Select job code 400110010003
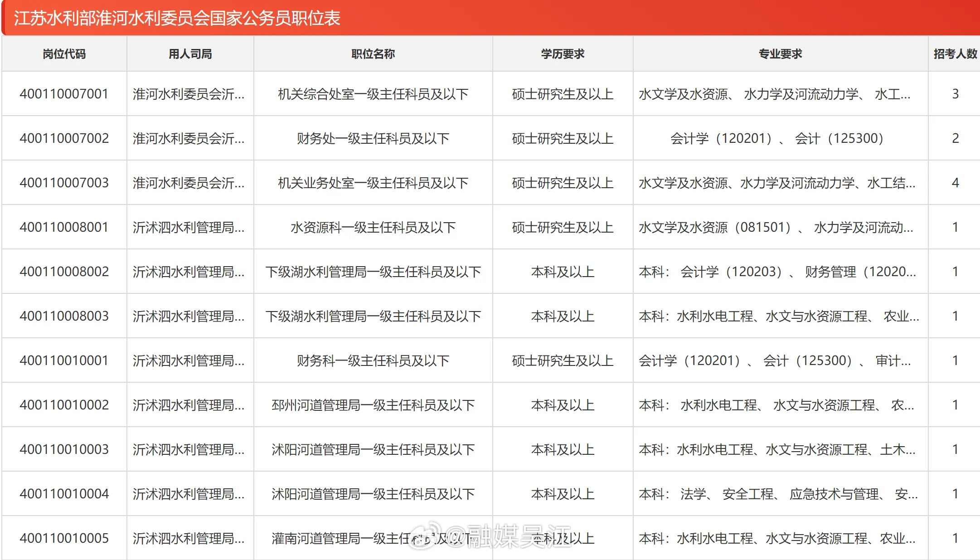The height and width of the screenshot is (560, 980). pyautogui.click(x=64, y=449)
